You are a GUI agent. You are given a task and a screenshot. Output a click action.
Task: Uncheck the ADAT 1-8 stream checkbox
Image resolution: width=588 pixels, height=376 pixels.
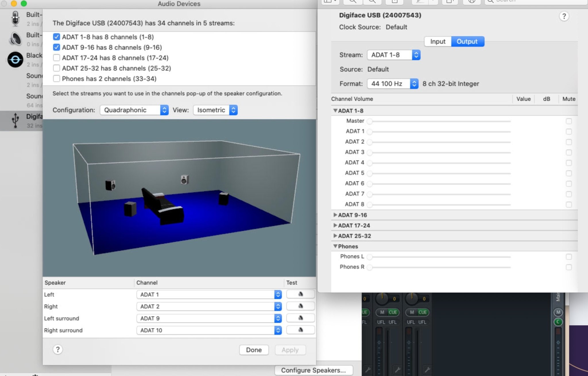57,37
